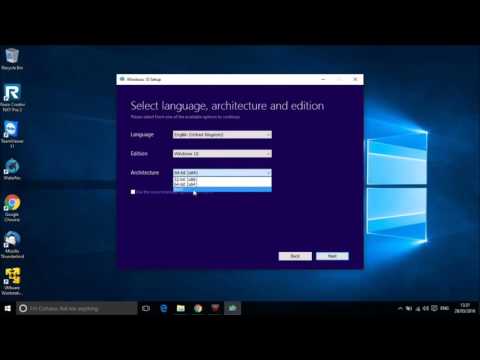Open the Windows Start menu
Image resolution: width=480 pixels, height=360 pixels.
[8, 308]
